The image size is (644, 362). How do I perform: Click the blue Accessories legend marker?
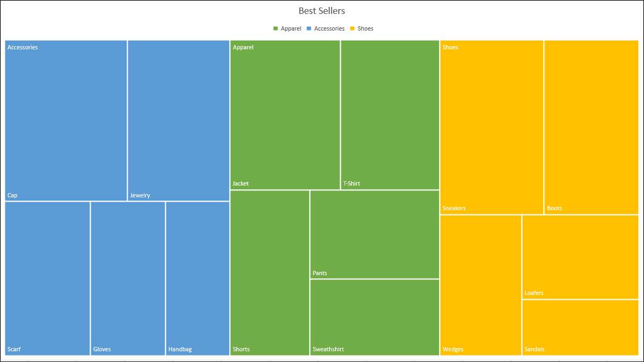pyautogui.click(x=310, y=28)
